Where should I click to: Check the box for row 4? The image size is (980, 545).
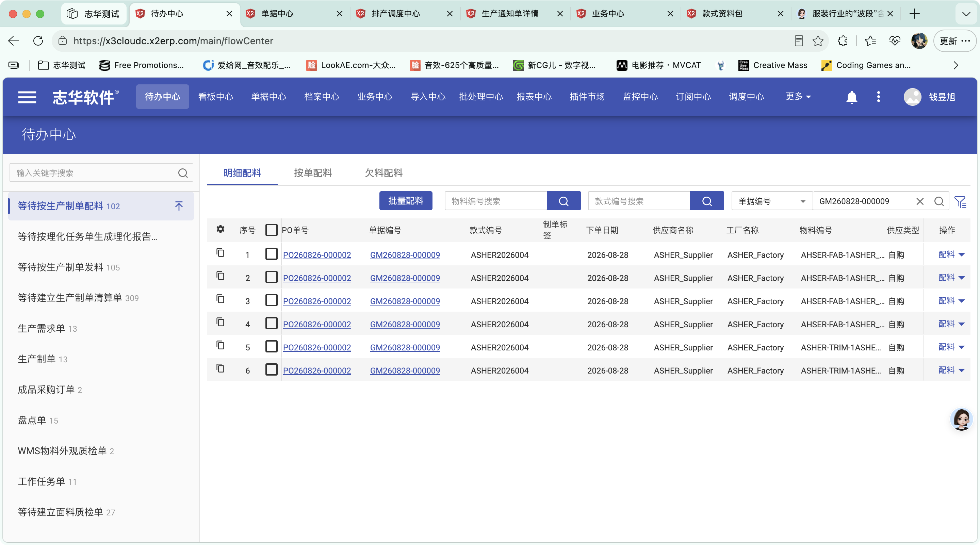pos(271,323)
